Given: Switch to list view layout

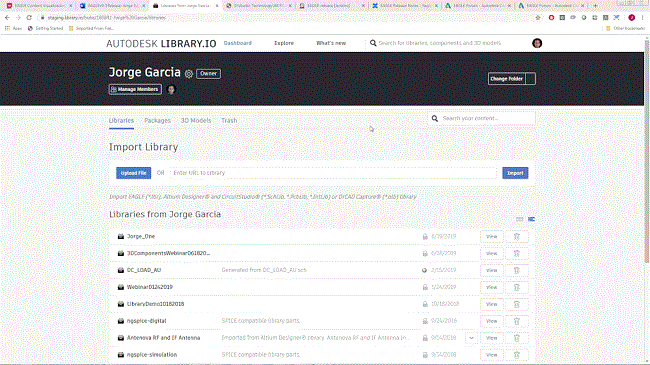Looking at the screenshot, I should click(531, 219).
